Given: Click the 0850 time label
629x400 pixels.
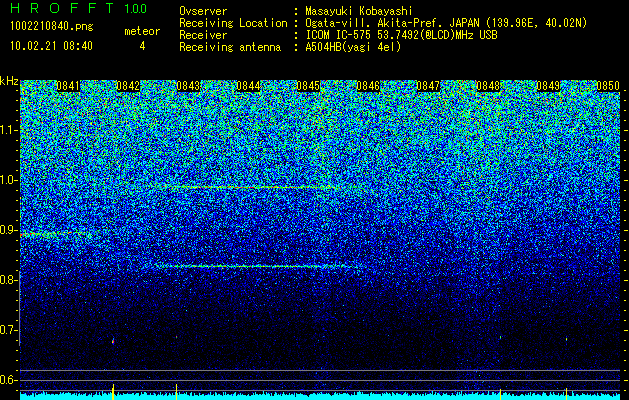Looking at the screenshot, I should click(608, 86).
